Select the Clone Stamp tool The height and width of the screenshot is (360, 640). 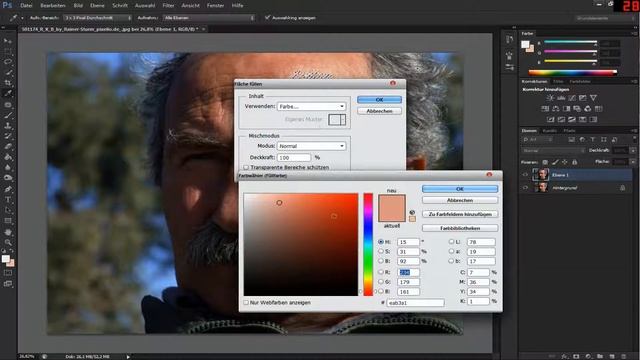(x=8, y=126)
